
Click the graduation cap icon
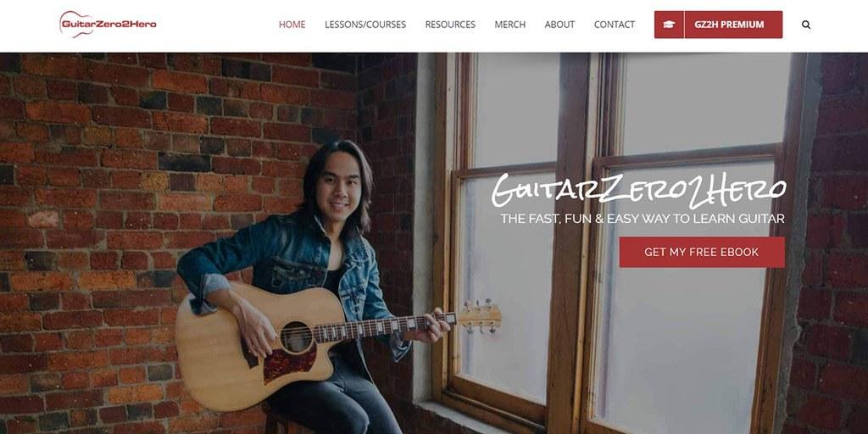point(670,25)
